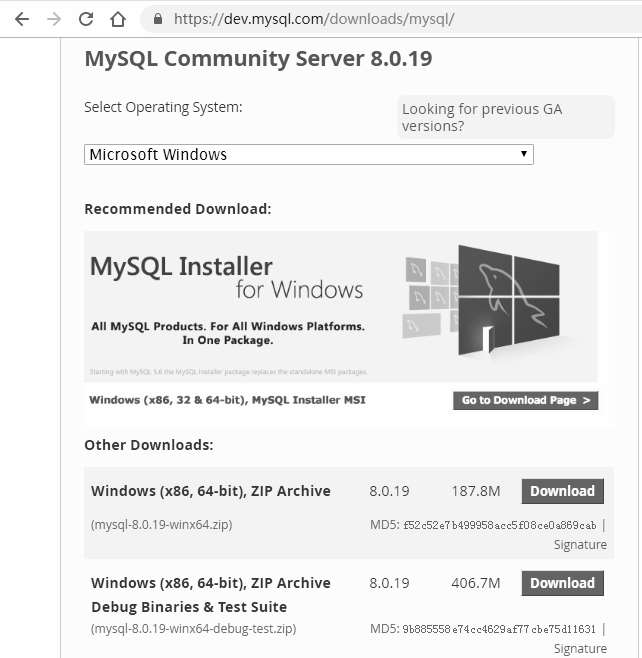Open Signature link for winx64-debug-test.zip
Viewport: 642px width, 658px height.
click(580, 648)
